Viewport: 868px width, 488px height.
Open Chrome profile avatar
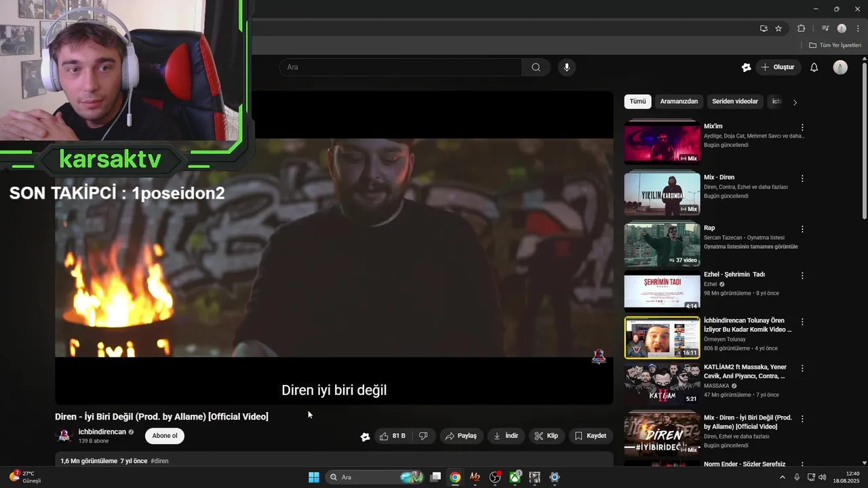[x=842, y=28]
